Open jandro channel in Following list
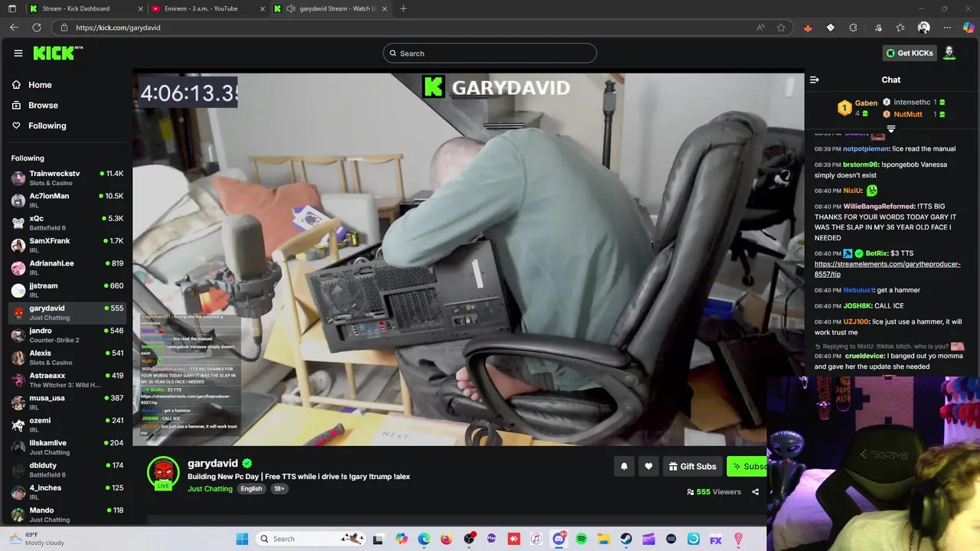The height and width of the screenshot is (551, 980). 67,334
